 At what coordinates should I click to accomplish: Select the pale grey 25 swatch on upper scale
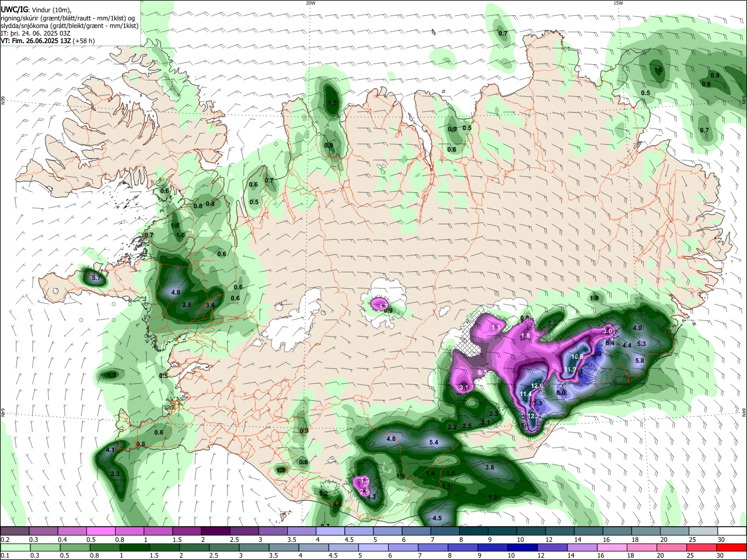pos(704,531)
